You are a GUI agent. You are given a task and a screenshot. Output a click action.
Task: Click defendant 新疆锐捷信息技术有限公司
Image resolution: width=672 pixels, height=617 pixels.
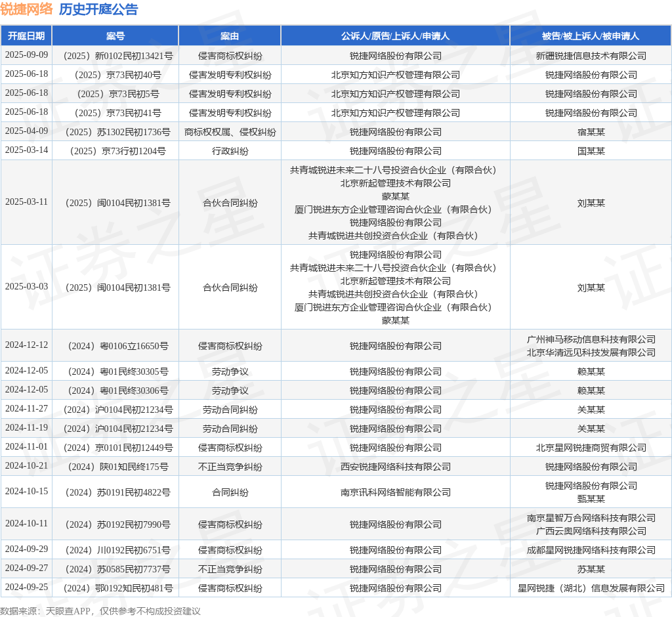pos(591,56)
